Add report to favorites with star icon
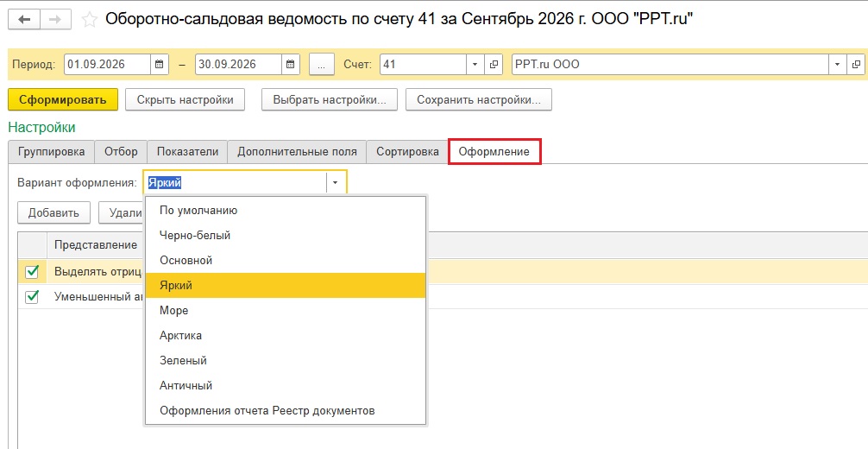This screenshot has width=868, height=449. pos(89,20)
